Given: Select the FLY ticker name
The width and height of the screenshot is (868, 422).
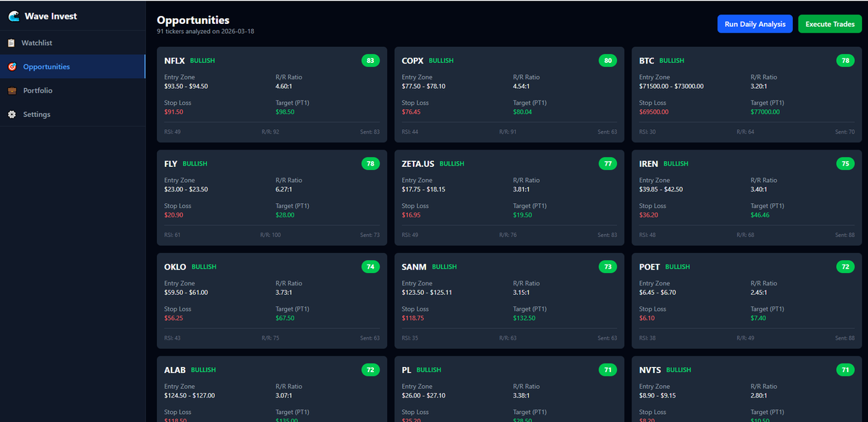Looking at the screenshot, I should point(171,164).
